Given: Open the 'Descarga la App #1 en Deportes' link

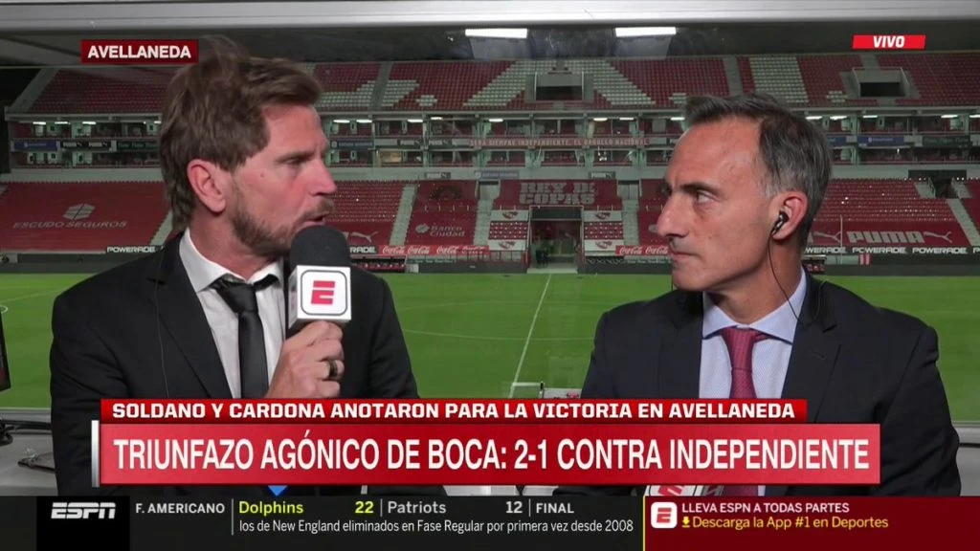Looking at the screenshot, I should (790, 522).
